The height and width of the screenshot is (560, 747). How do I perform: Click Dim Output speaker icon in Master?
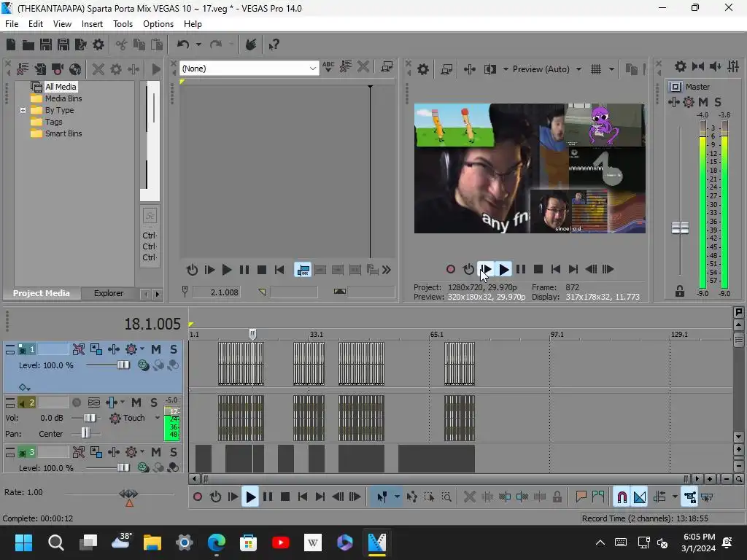(x=715, y=66)
